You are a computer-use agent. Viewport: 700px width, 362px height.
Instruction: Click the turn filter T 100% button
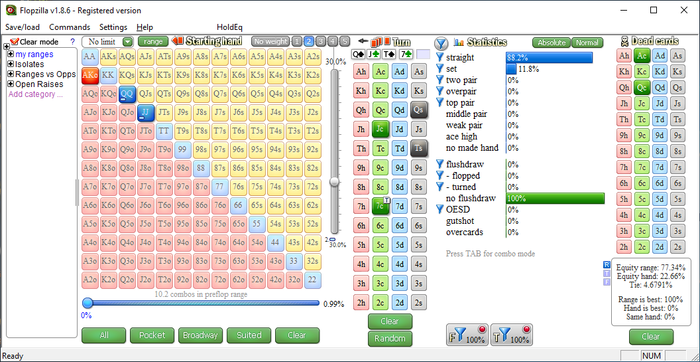tap(512, 335)
